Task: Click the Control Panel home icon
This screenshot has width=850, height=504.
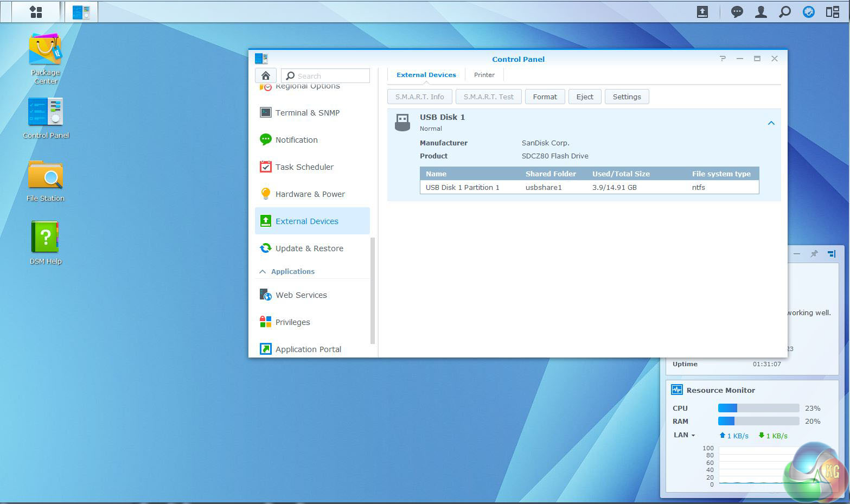Action: tap(266, 75)
